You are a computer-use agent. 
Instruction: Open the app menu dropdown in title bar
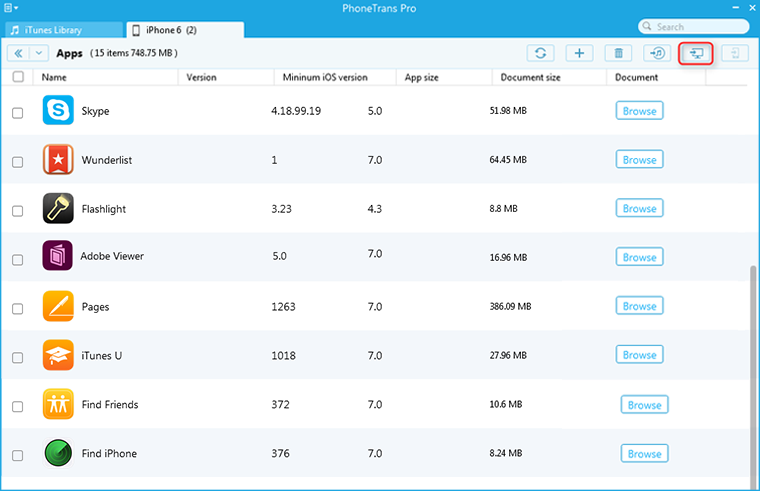[11, 8]
